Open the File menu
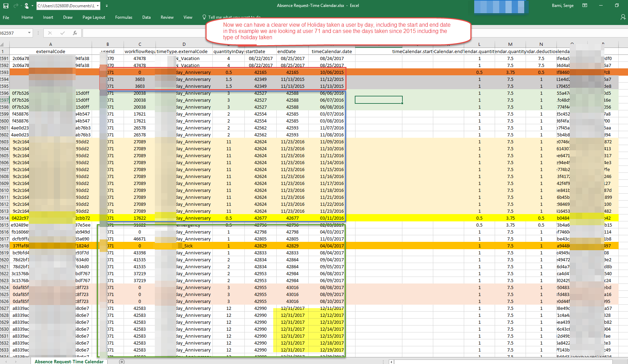The width and height of the screenshot is (628, 364). [6, 17]
